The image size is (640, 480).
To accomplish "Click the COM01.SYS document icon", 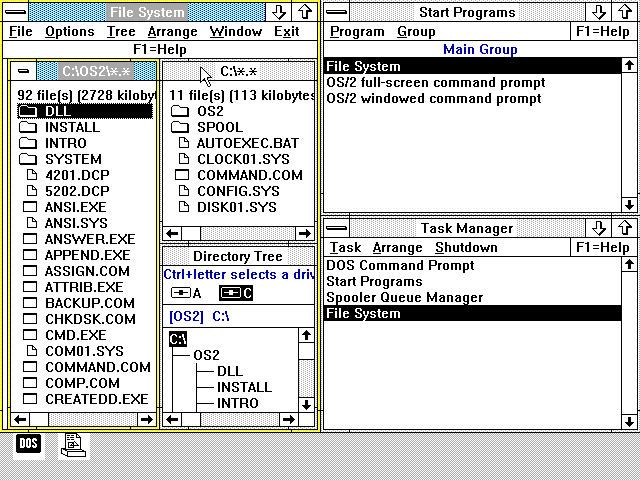I will pos(31,351).
